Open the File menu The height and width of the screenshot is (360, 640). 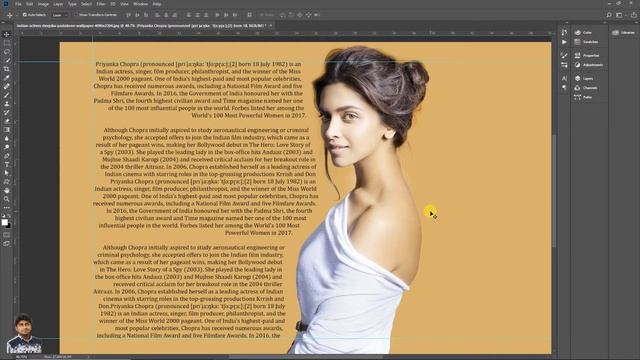(18, 4)
